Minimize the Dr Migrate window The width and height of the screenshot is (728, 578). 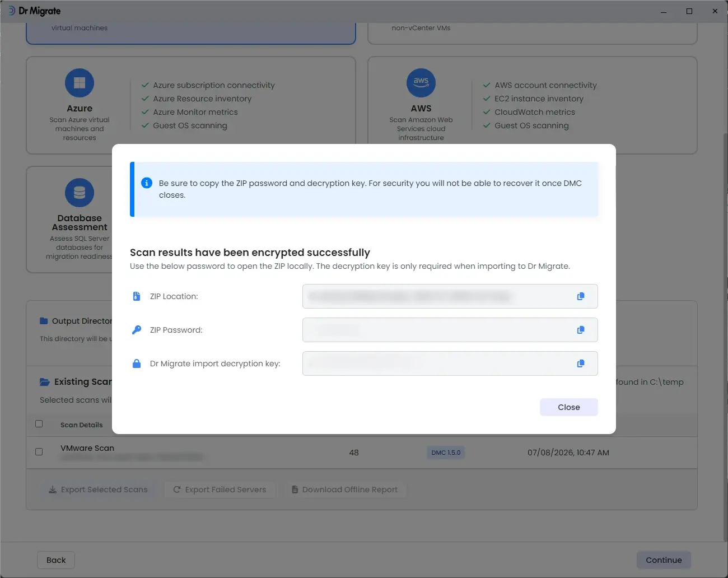(x=664, y=11)
